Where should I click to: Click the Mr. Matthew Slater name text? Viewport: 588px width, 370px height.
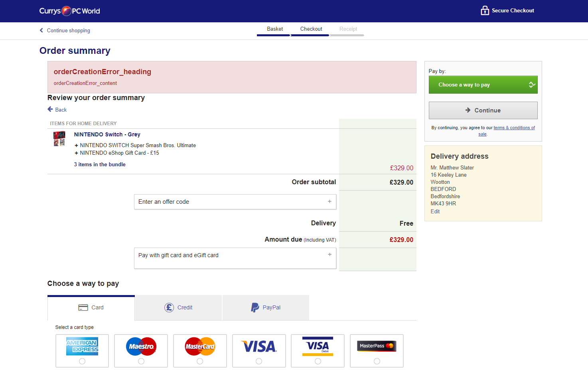tap(452, 167)
